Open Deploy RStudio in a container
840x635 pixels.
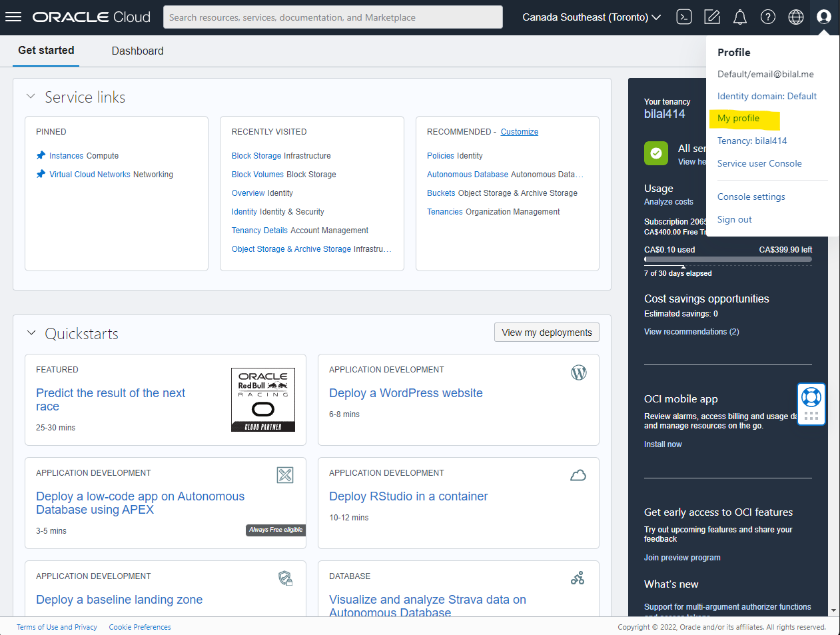click(x=408, y=496)
